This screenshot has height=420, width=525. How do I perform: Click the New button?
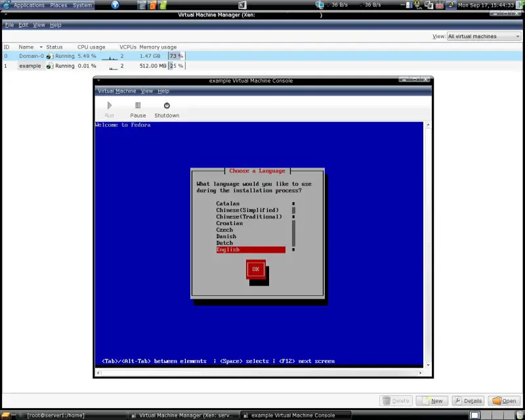432,401
